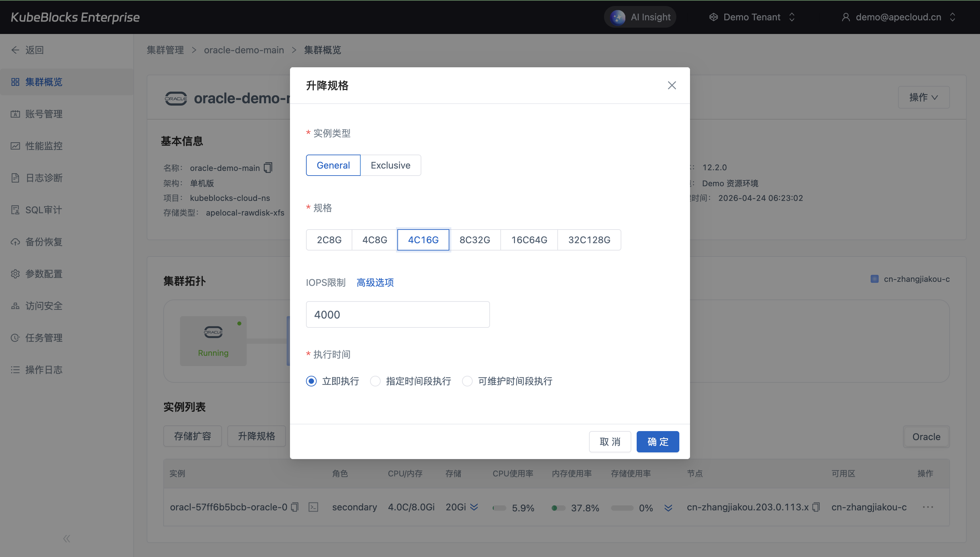Select 指定时间段执行 radio option
The width and height of the screenshot is (980, 557).
click(x=375, y=381)
